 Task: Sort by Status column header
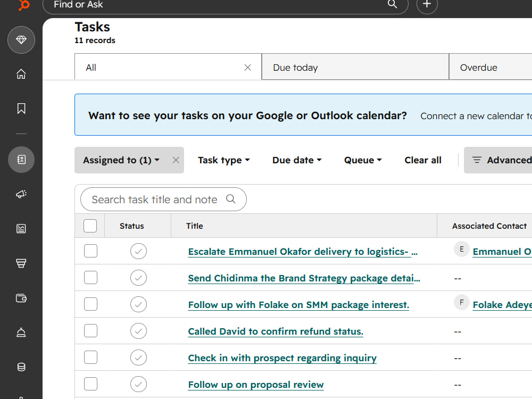point(131,226)
